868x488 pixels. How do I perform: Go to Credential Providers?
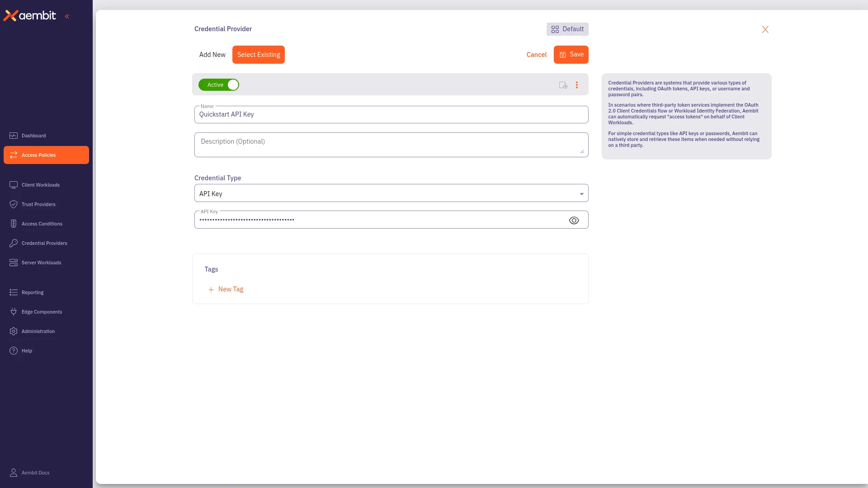[x=46, y=243]
